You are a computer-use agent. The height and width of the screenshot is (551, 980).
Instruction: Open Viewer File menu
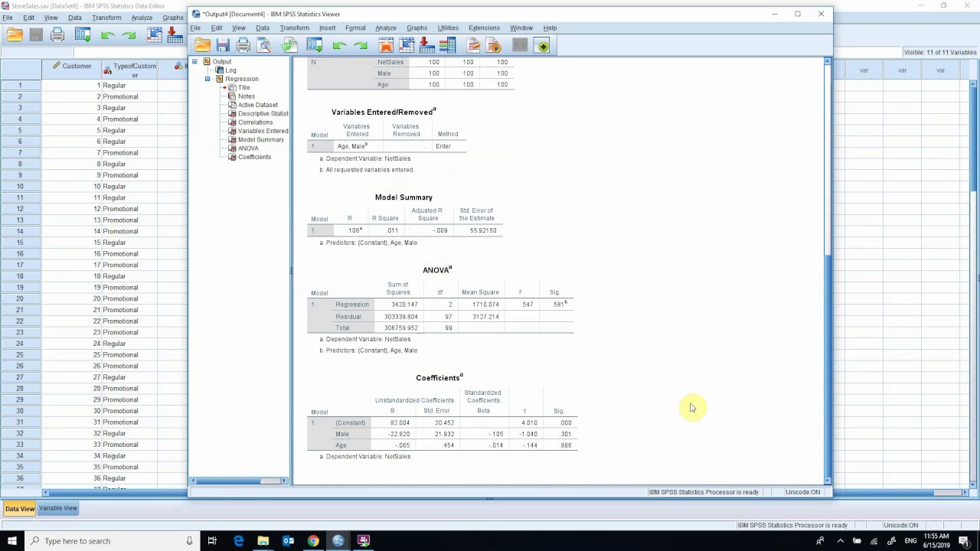(x=195, y=28)
